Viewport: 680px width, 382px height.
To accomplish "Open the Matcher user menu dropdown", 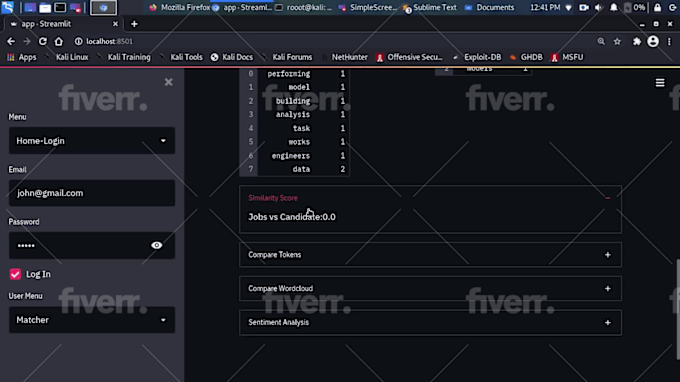I will tap(92, 320).
